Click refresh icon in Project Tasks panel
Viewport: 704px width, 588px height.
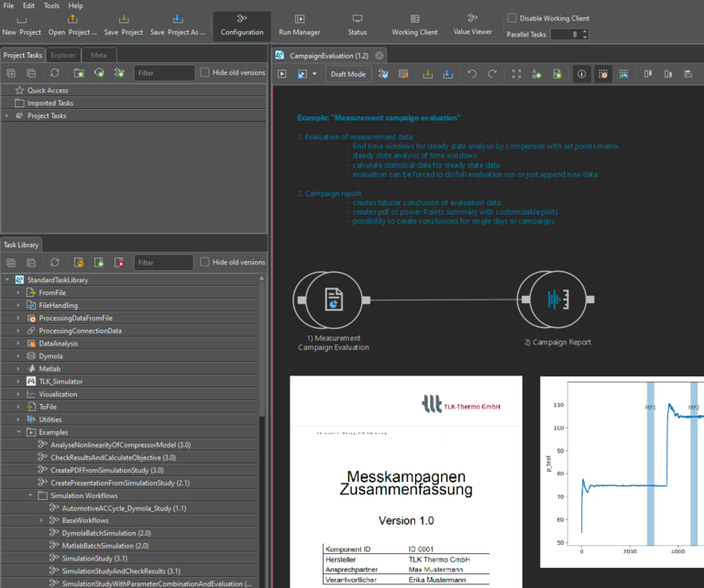point(55,73)
